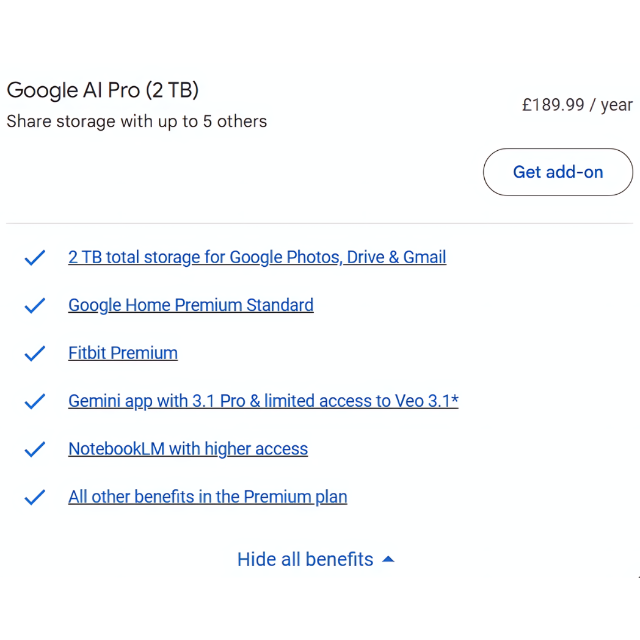Follow the Fitbit Premium link
This screenshot has width=640, height=640.
tap(123, 353)
